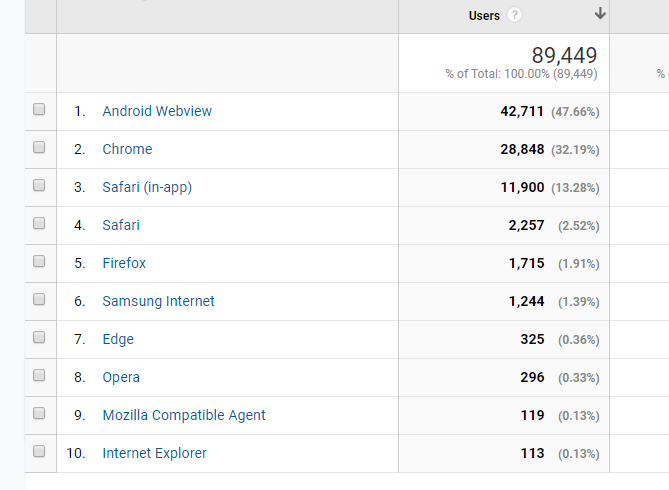Select the (1.91%) percentage
The width and height of the screenshot is (669, 490).
coord(579,264)
